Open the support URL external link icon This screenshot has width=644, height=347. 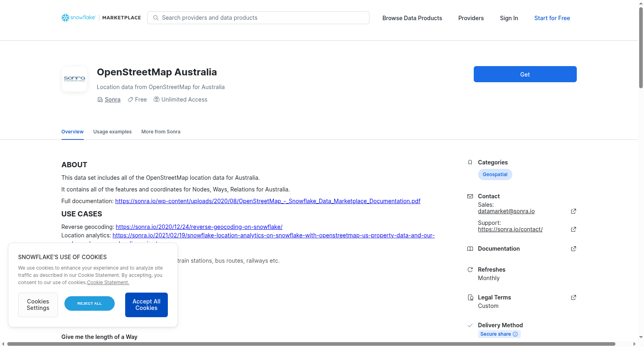point(574,229)
